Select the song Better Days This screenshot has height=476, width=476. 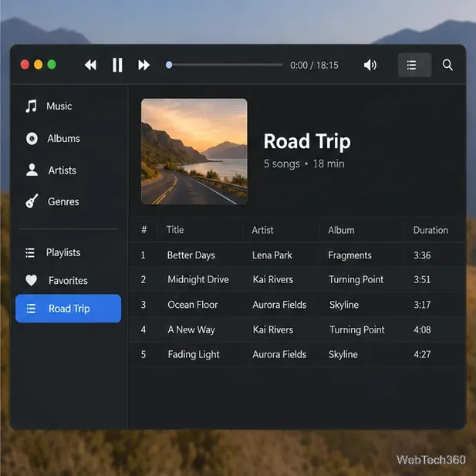pos(191,255)
